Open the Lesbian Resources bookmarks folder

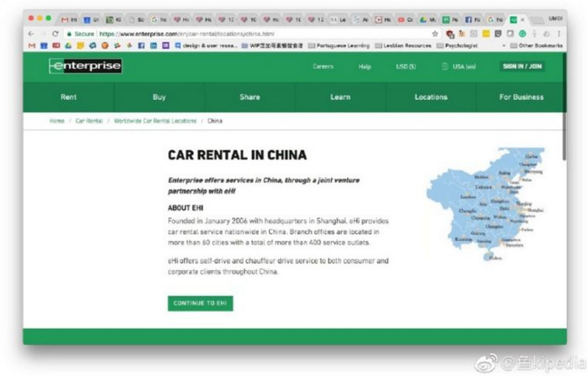coord(403,45)
